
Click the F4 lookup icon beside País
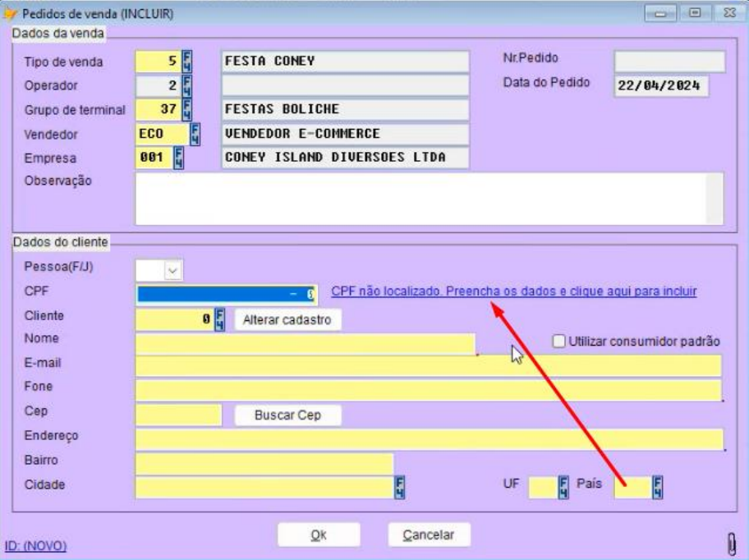pyautogui.click(x=657, y=488)
